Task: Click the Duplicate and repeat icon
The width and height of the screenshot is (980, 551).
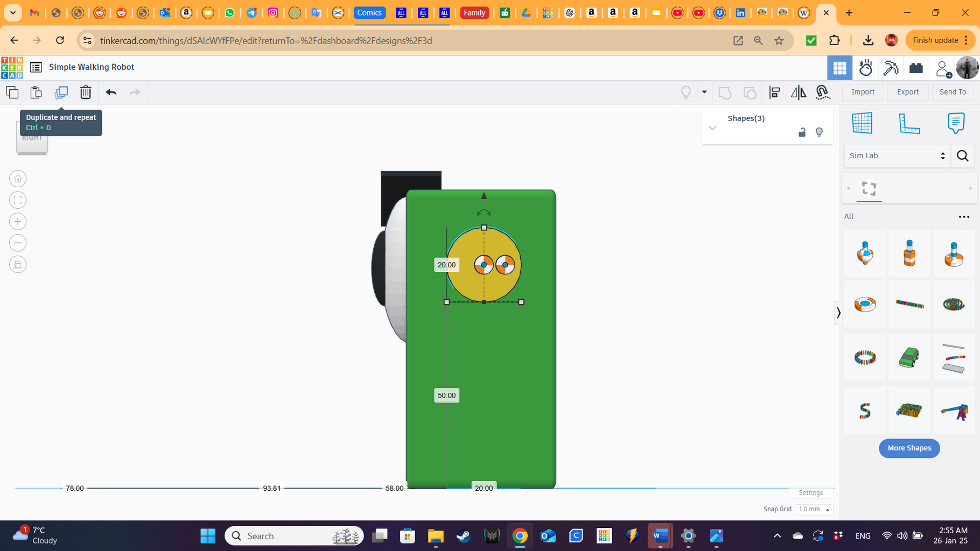Action: point(61,92)
